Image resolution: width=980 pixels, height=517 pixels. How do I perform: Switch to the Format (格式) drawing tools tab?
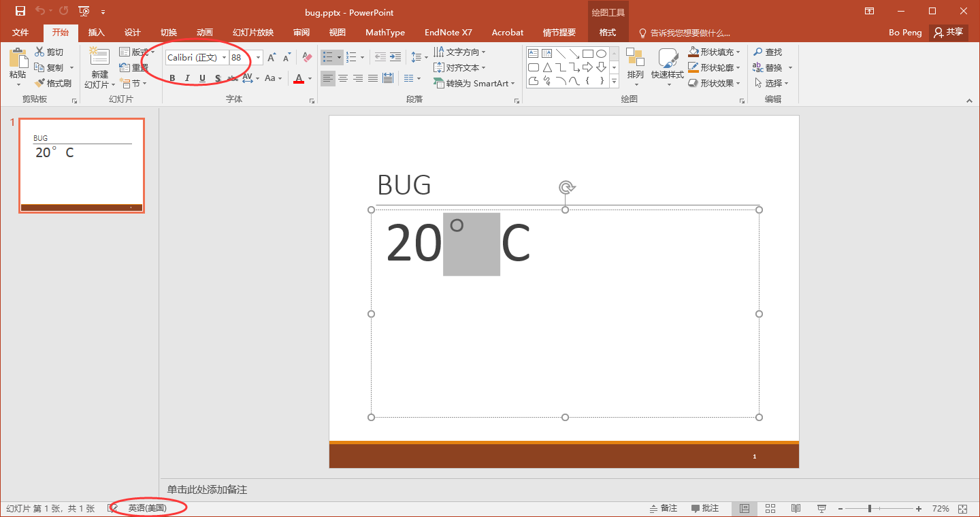(608, 33)
